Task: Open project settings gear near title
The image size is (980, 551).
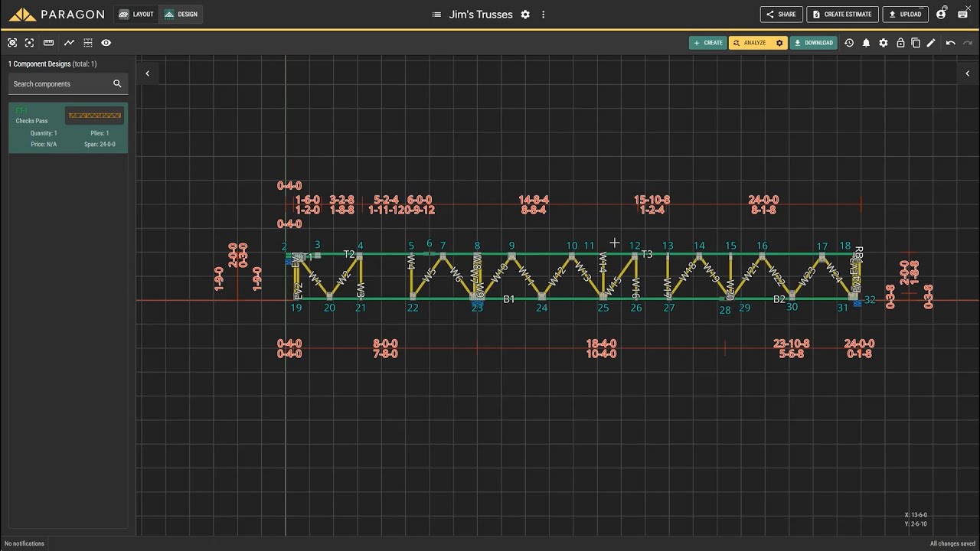Action: coord(525,15)
